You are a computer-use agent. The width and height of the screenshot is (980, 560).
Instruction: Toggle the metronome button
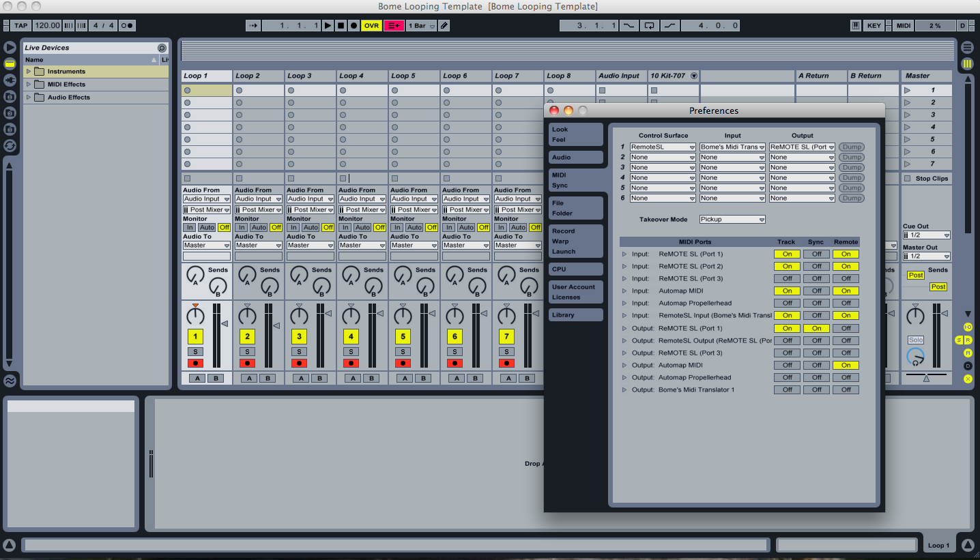[127, 25]
